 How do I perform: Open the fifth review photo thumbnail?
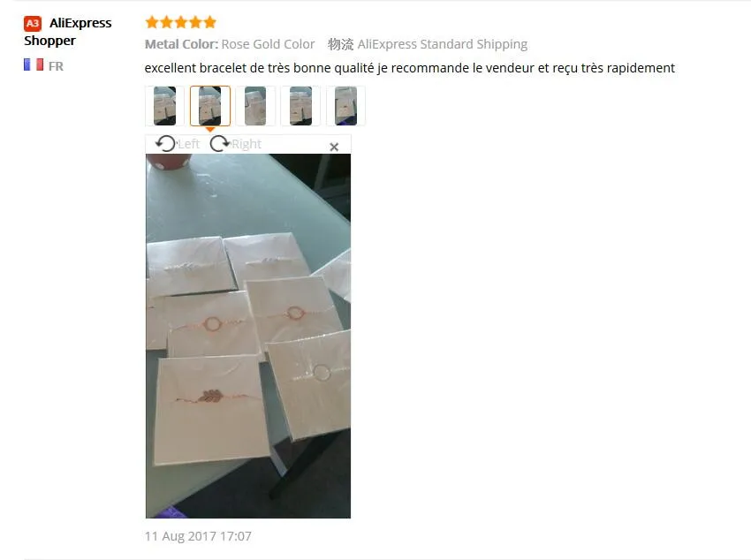click(345, 106)
